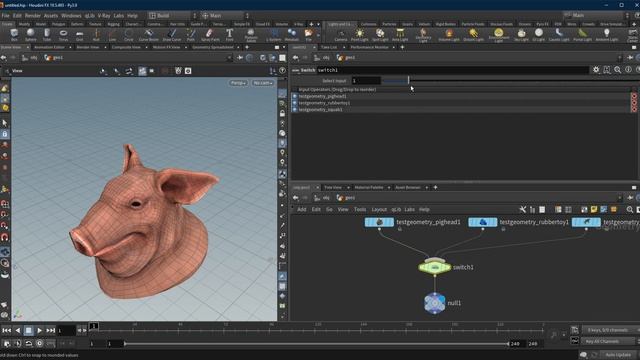Select the Caustic Light shelf tool
Viewport: 640px width, 360px height.
pos(559,35)
